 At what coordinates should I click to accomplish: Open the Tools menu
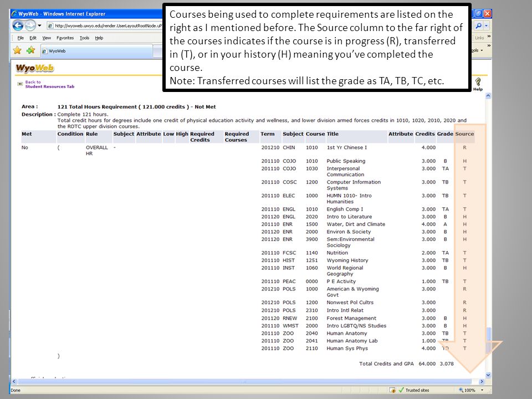pos(84,38)
